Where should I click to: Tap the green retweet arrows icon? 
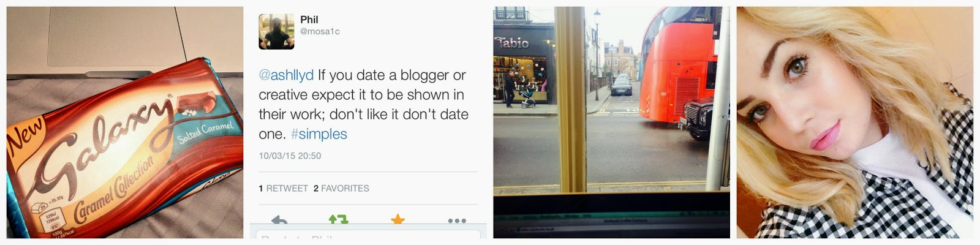tap(338, 219)
